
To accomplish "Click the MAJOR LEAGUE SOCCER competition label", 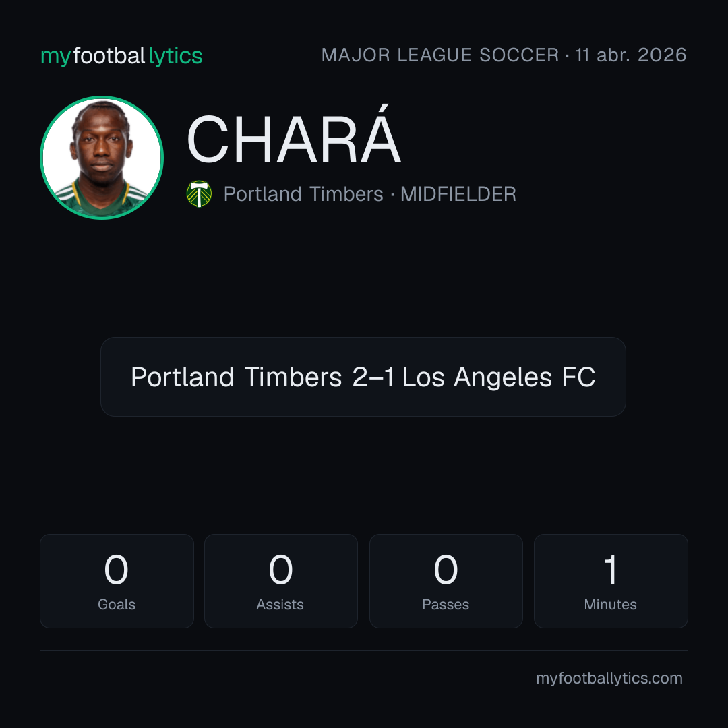I will point(440,55).
